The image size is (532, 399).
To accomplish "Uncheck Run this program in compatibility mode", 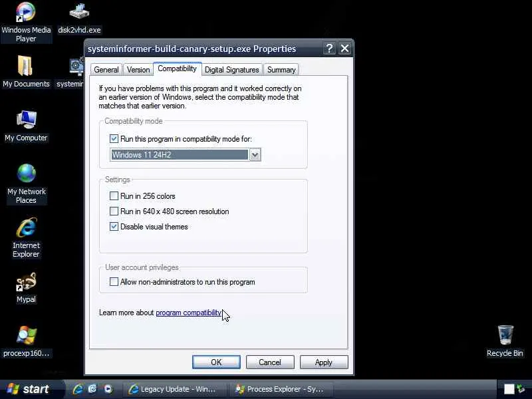I will coord(114,139).
